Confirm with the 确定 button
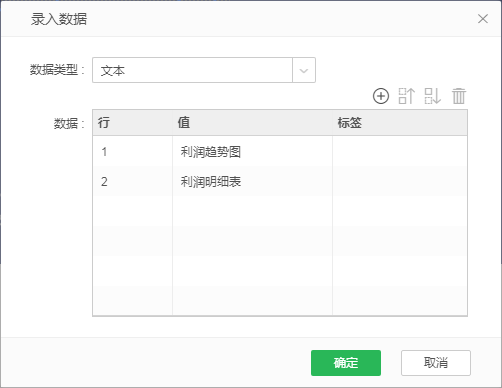This screenshot has height=388, width=502. coord(346,363)
